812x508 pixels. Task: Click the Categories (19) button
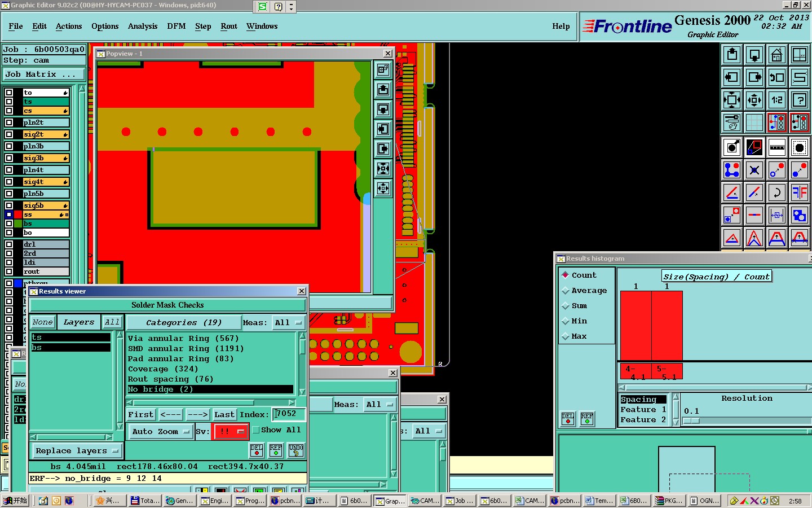pos(183,323)
